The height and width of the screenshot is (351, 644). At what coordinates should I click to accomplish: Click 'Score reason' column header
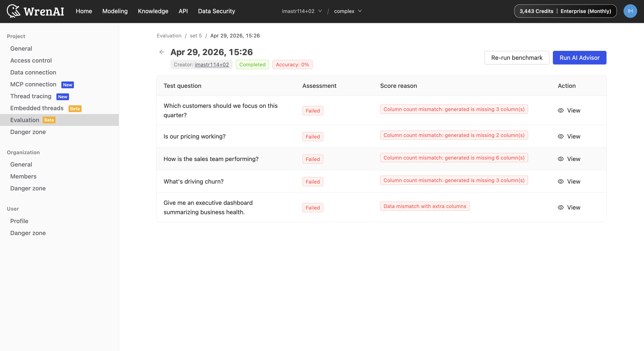click(398, 86)
